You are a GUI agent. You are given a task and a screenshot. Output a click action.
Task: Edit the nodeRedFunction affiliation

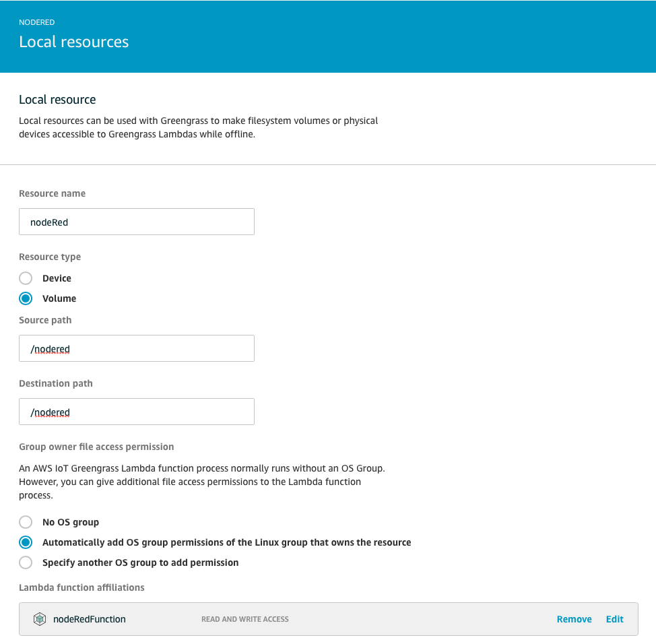point(615,619)
